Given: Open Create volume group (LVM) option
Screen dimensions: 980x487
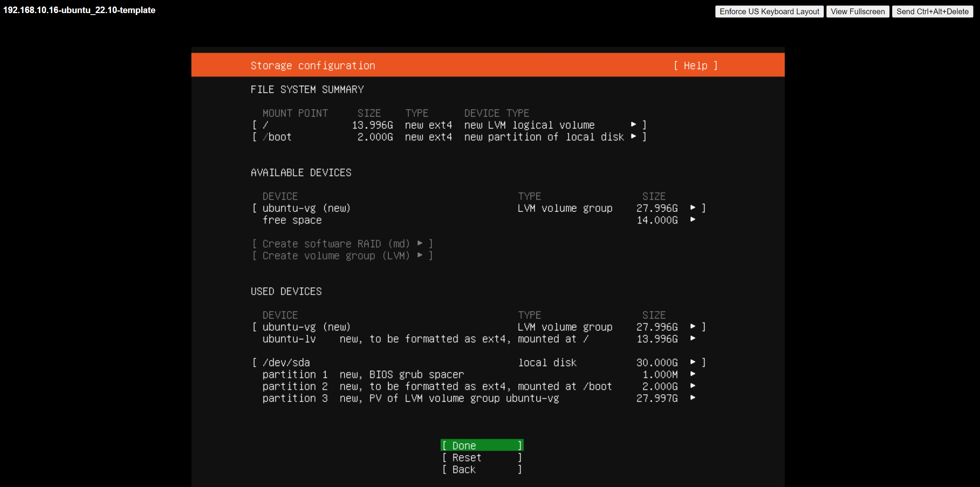Looking at the screenshot, I should (x=342, y=255).
